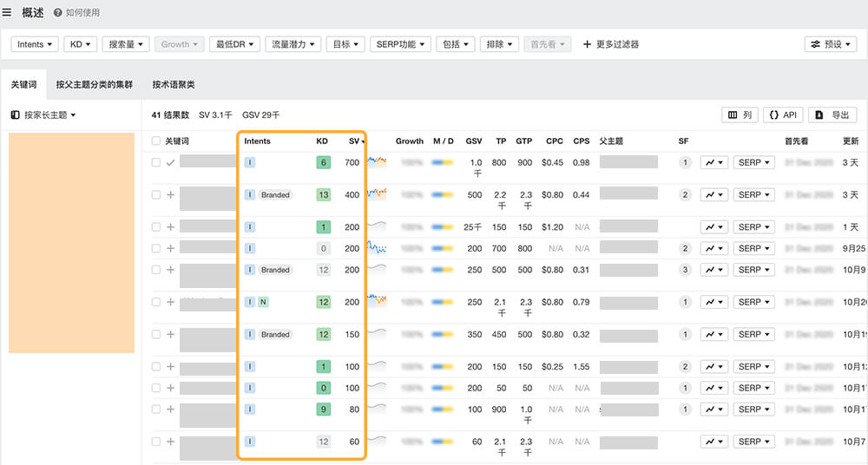The width and height of the screenshot is (868, 465).
Task: Switch to the 按父主题分类的集群 tab
Action: pyautogui.click(x=94, y=85)
